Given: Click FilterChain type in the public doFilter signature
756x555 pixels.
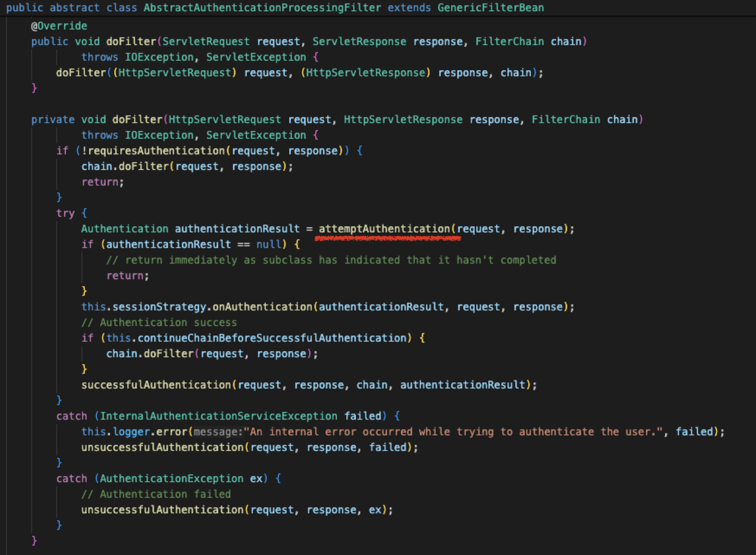Looking at the screenshot, I should click(x=510, y=41).
